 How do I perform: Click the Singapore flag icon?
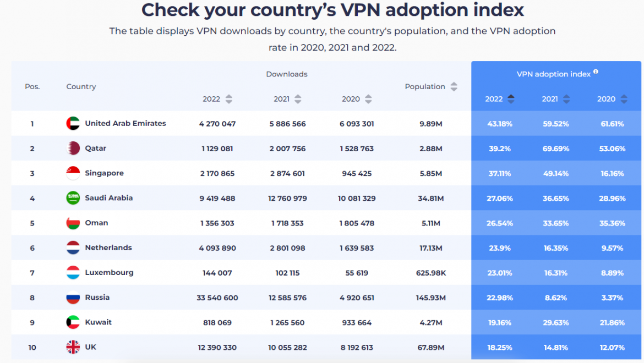tap(73, 173)
